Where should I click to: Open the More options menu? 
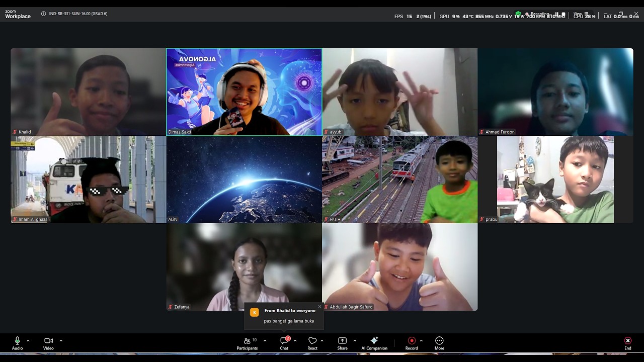tap(439, 343)
